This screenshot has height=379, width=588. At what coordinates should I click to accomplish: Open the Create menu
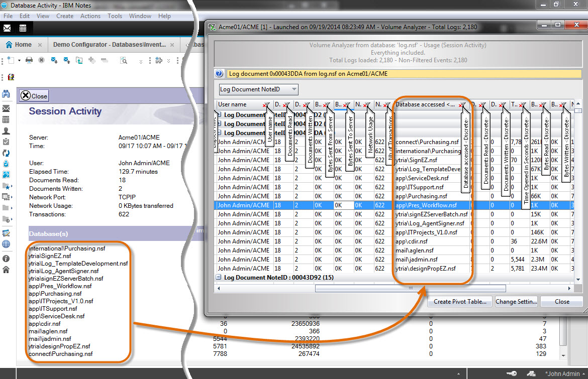coord(65,16)
